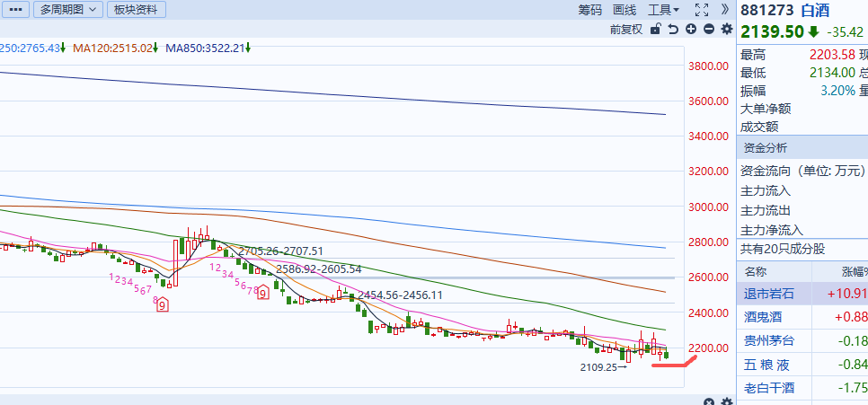This screenshot has width=868, height=405.
Task: Click the 3800.00 price axis label
Action: 708,66
